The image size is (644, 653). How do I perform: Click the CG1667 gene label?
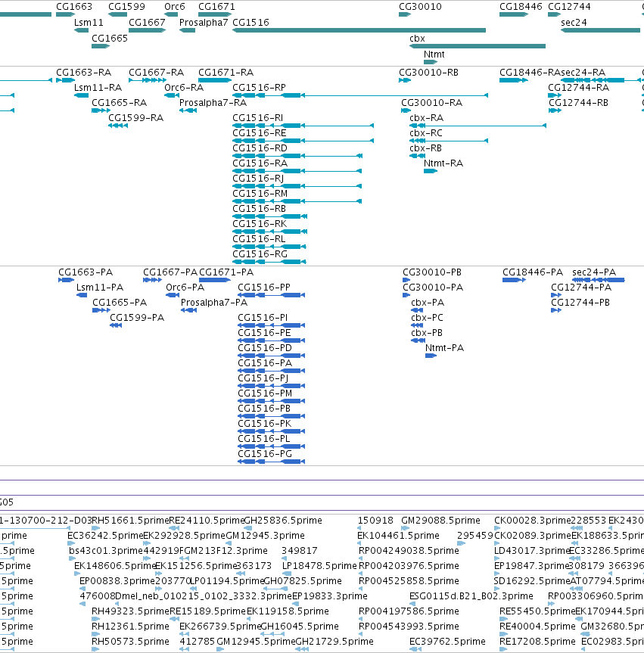tap(147, 23)
